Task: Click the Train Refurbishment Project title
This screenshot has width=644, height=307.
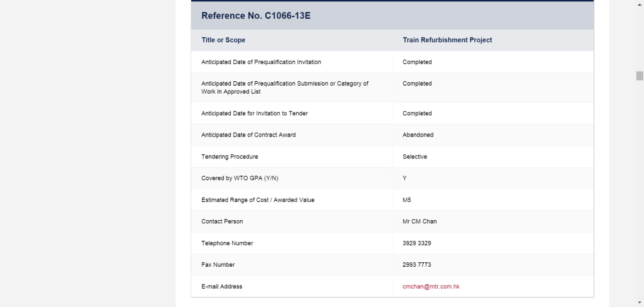Action: pos(447,40)
